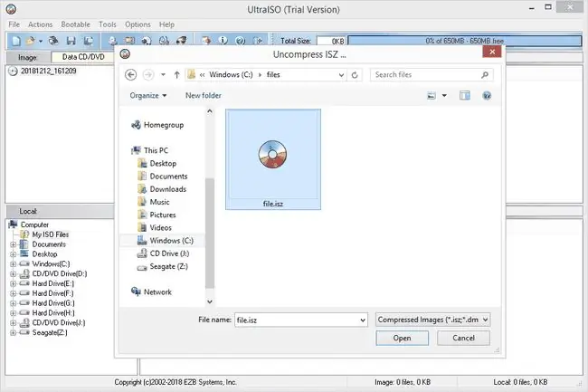Image resolution: width=588 pixels, height=392 pixels.
Task: Click the question mark Help icon in UltraISO toolbar
Action: pyautogui.click(x=241, y=41)
